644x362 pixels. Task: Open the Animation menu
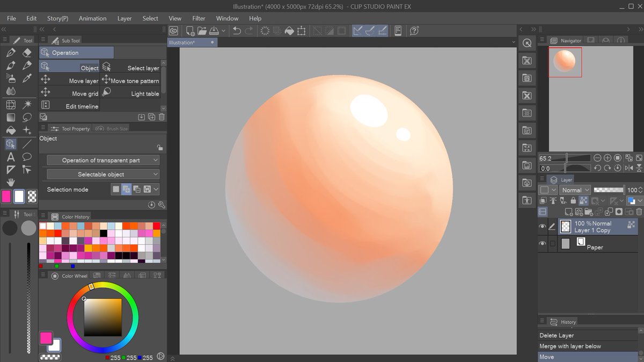click(x=92, y=18)
